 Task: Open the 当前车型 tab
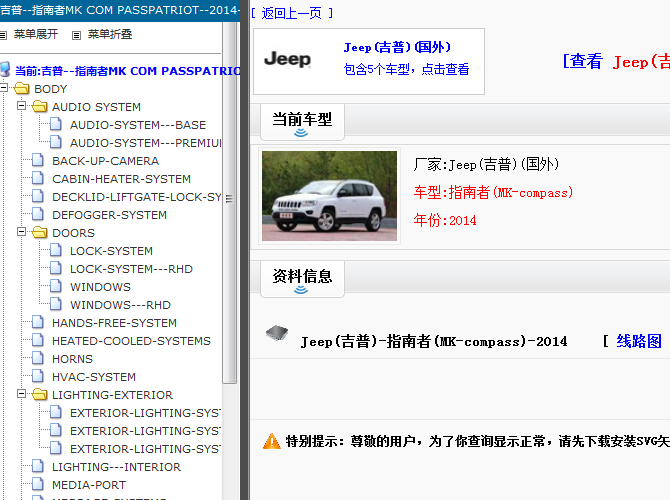(x=302, y=122)
